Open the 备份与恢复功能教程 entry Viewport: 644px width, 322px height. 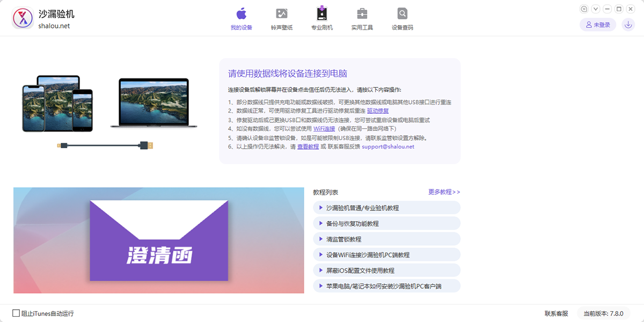(386, 223)
